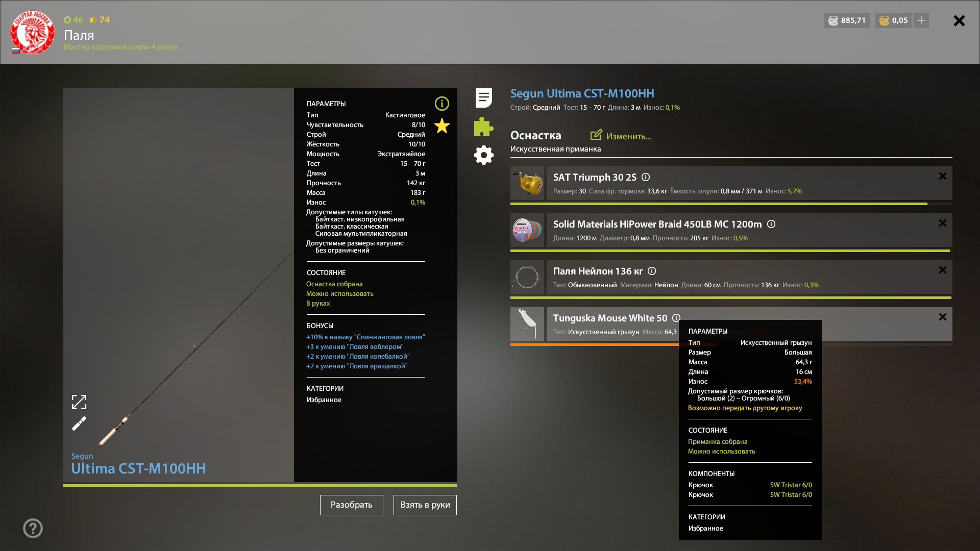Screen dimensions: 980x551
Task: Show info for Tunguska Mouse White 50
Action: point(676,318)
